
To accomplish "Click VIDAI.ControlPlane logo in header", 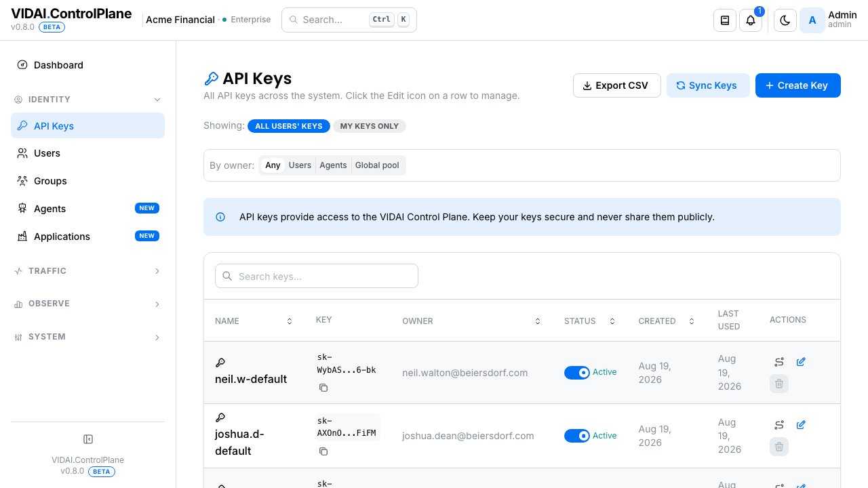I will pyautogui.click(x=71, y=14).
